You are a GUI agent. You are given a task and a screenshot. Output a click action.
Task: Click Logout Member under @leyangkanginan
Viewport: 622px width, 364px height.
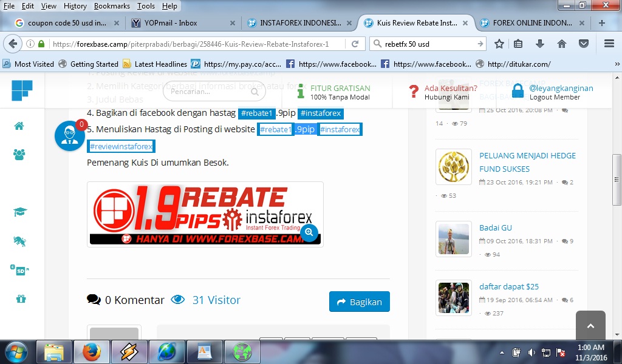tap(555, 98)
